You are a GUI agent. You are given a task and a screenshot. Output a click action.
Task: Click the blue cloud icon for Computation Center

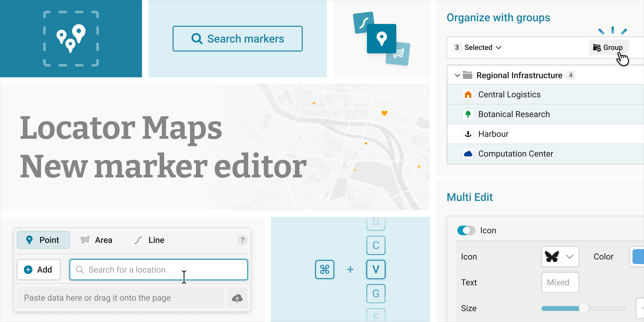point(468,153)
